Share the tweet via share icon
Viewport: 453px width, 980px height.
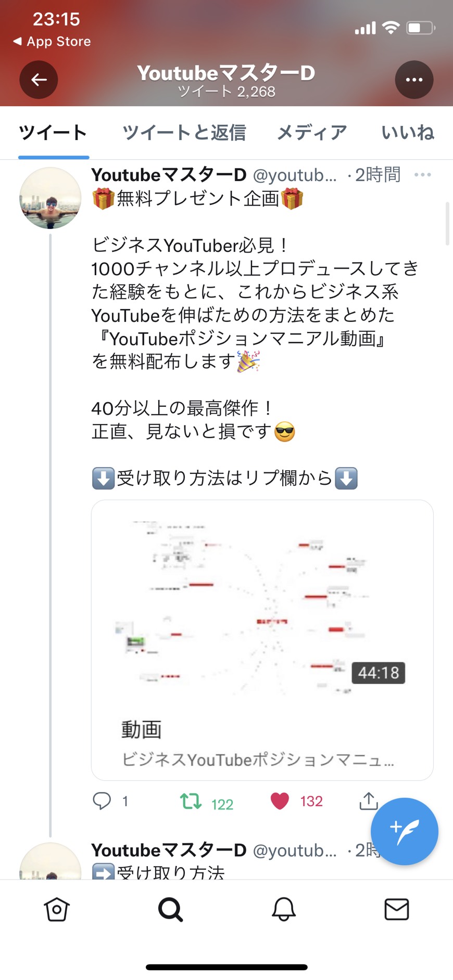pos(369,801)
